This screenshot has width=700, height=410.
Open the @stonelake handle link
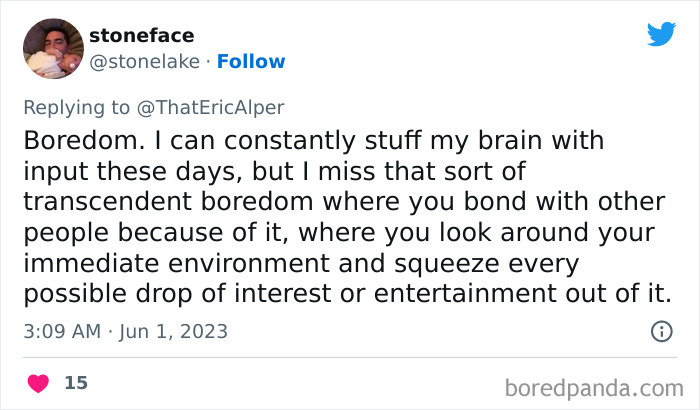142,61
